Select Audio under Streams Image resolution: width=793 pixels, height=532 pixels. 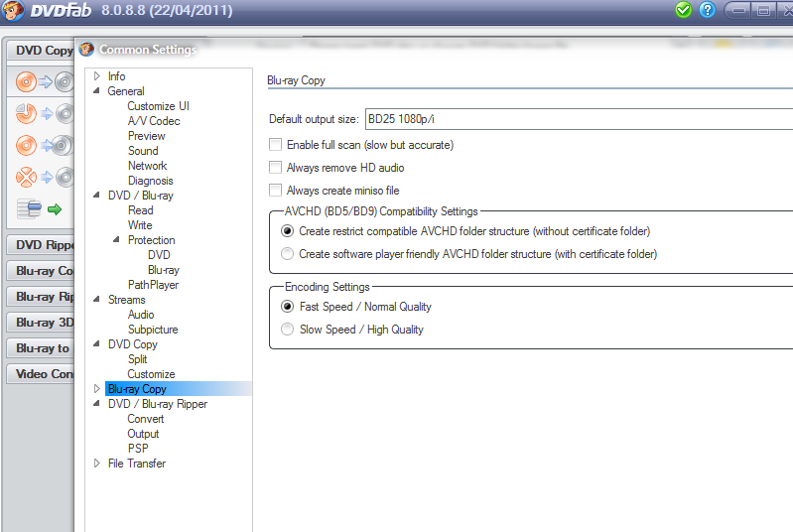(141, 315)
